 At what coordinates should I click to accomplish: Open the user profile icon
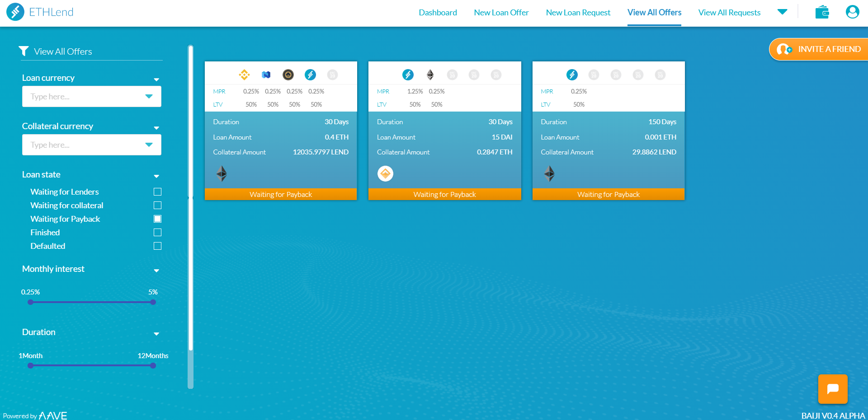coord(852,12)
